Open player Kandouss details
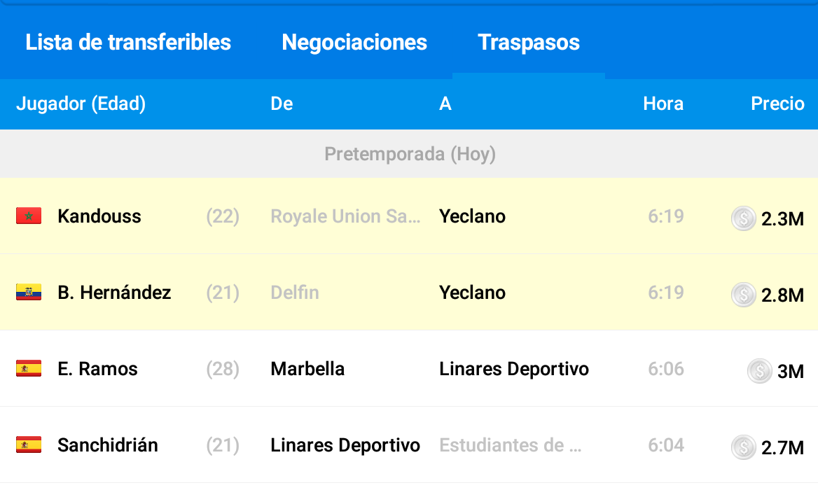818x504 pixels. [x=99, y=216]
